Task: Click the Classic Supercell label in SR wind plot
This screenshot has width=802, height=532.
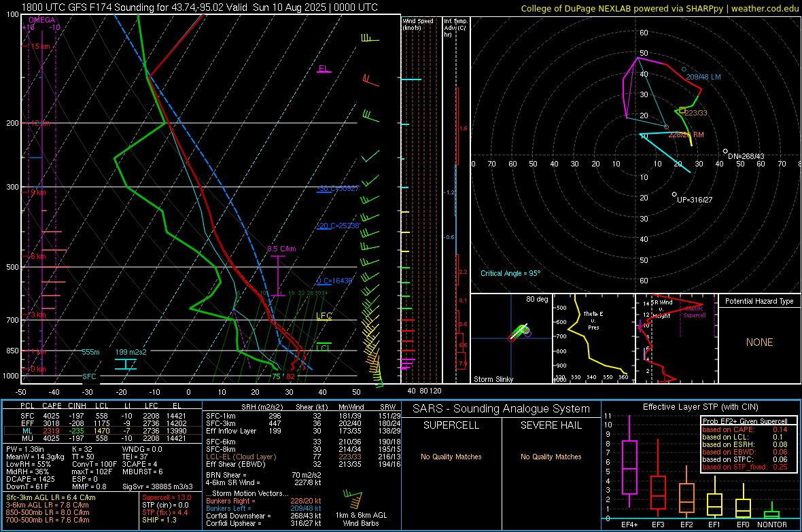Action: (695, 312)
